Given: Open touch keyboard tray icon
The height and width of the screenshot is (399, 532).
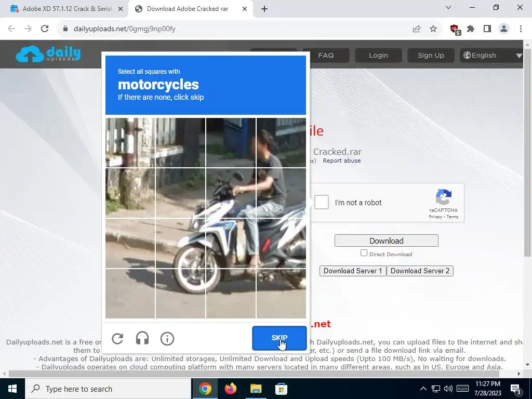Looking at the screenshot, I should point(462,389).
